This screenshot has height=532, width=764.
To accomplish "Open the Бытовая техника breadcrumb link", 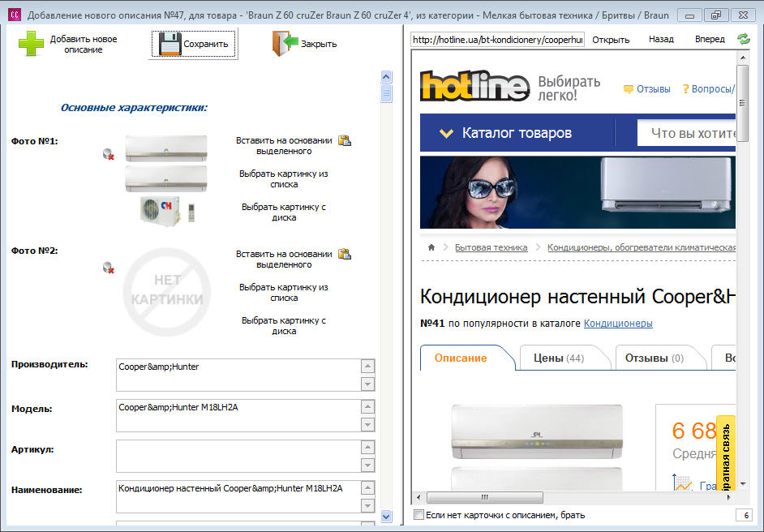I will pos(491,247).
